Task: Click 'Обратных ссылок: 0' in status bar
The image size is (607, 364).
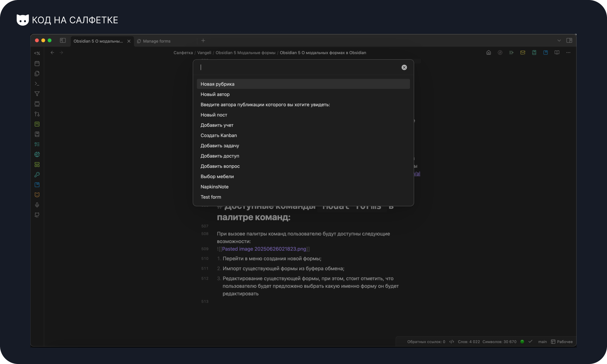Action: [426, 342]
